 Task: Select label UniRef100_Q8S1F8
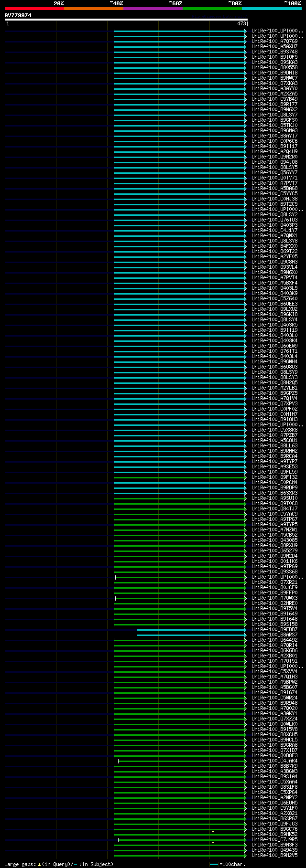coord(274,787)
